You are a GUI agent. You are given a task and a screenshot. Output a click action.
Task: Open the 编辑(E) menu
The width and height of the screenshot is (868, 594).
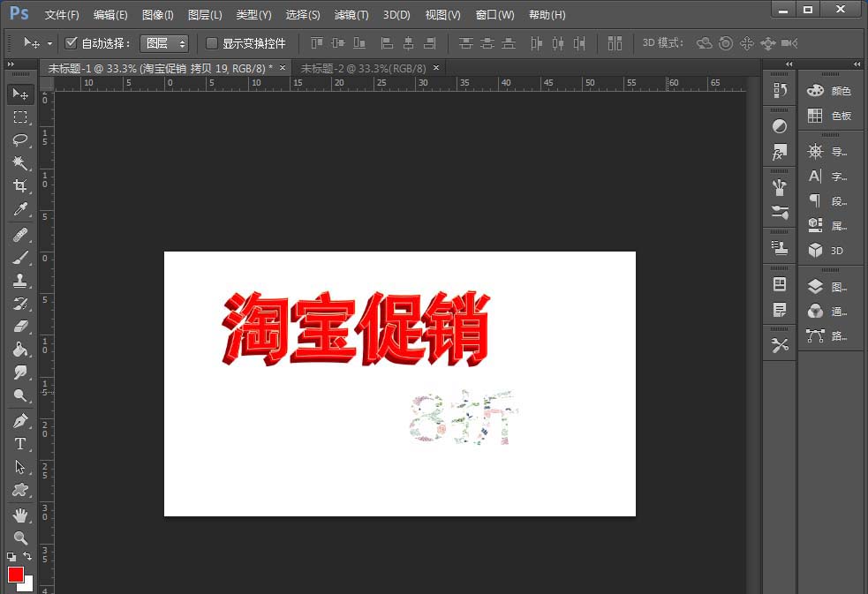110,15
